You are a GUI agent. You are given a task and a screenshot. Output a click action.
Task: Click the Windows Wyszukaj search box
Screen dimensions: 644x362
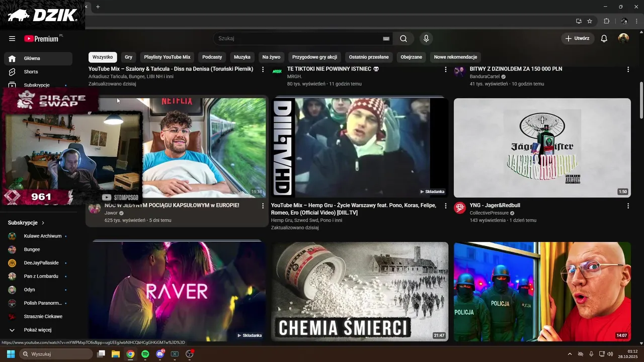(x=56, y=354)
